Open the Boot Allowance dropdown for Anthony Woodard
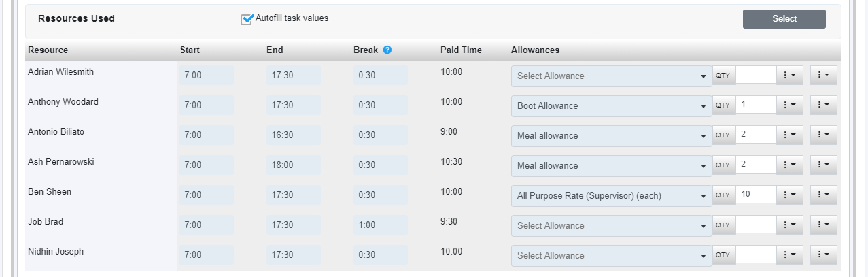 pos(612,105)
